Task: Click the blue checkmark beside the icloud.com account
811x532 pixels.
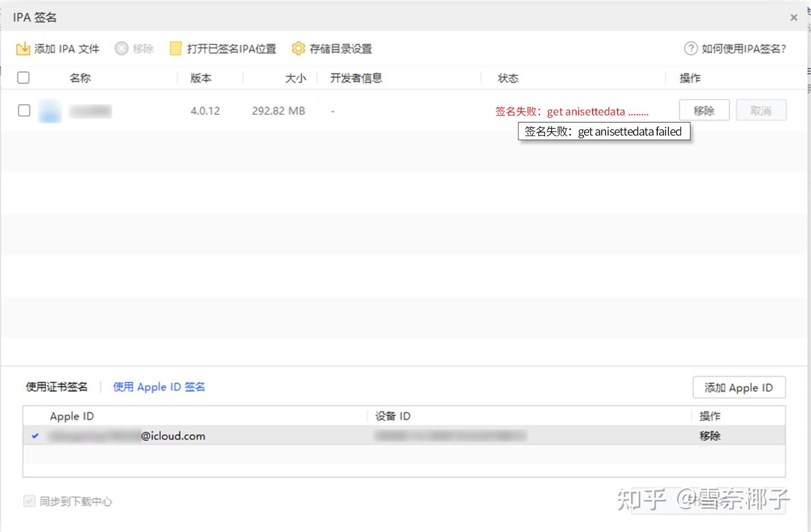Action: pos(35,435)
